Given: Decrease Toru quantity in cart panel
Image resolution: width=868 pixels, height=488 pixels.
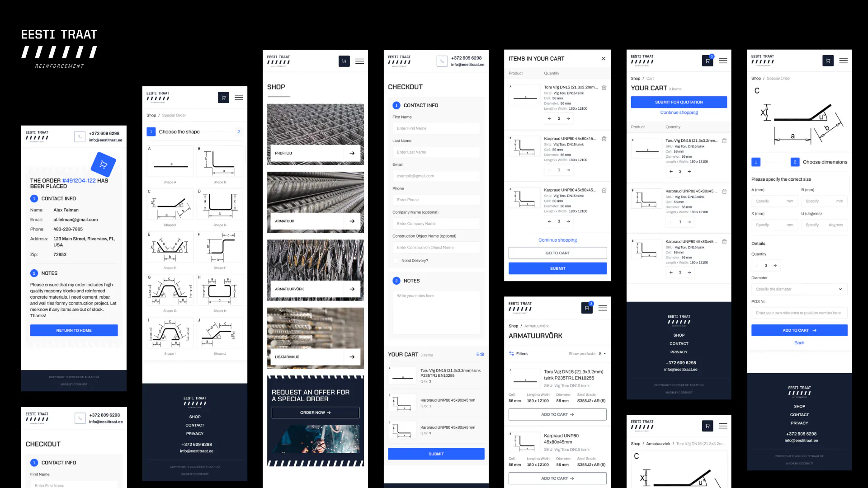Looking at the screenshot, I should click(549, 119).
